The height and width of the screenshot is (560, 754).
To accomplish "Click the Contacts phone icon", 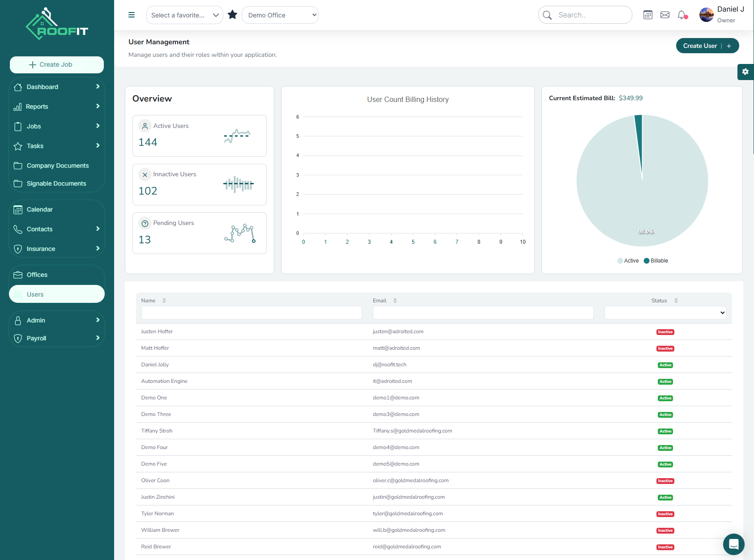I will (18, 229).
